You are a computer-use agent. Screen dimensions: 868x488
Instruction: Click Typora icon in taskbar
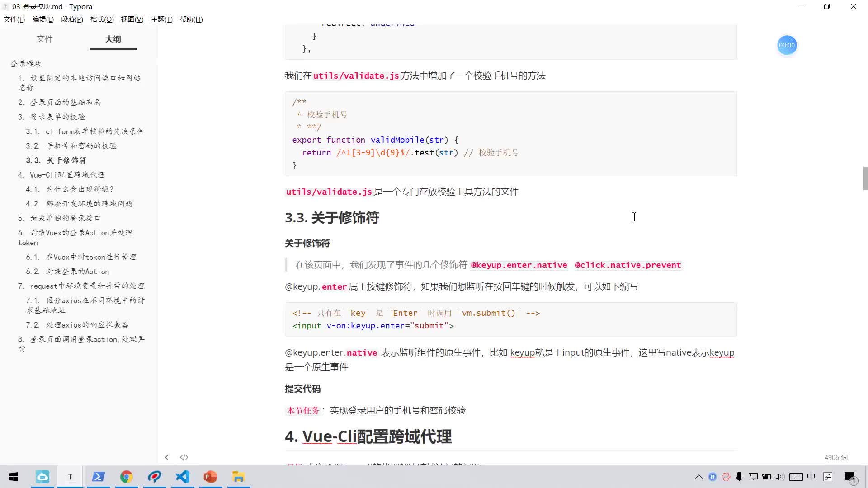click(x=70, y=477)
